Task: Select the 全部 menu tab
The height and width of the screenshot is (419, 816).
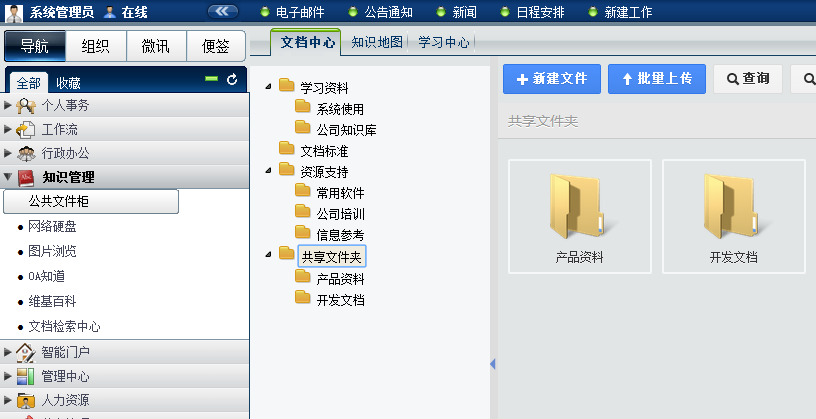Action: [29, 83]
